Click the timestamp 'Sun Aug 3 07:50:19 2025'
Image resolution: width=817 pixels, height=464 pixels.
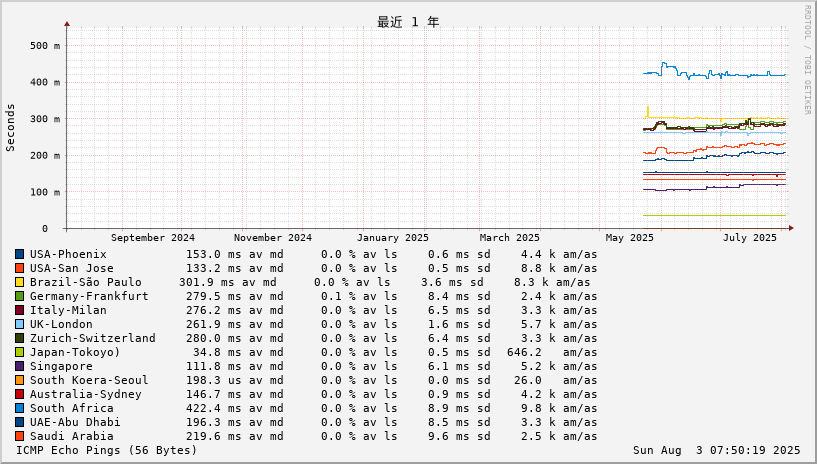click(716, 450)
